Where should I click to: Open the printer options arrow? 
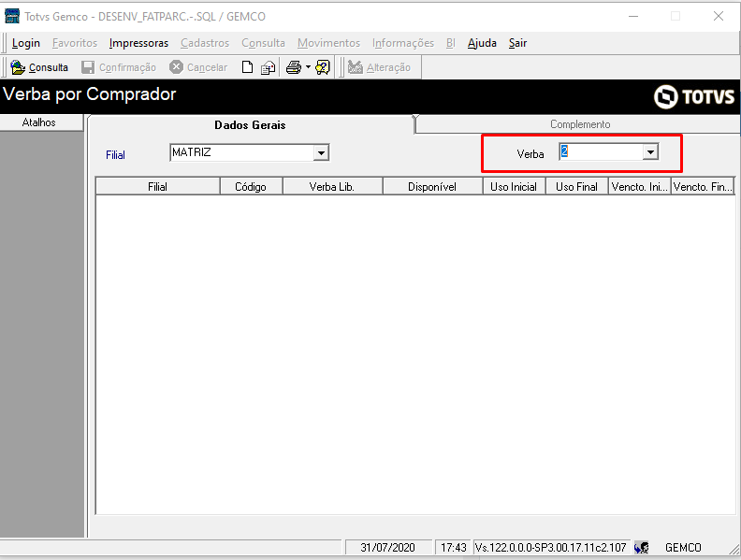point(308,67)
